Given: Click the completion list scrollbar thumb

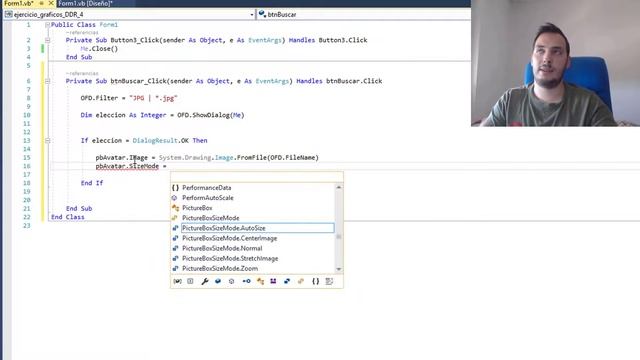Looking at the screenshot, I should (x=338, y=237).
